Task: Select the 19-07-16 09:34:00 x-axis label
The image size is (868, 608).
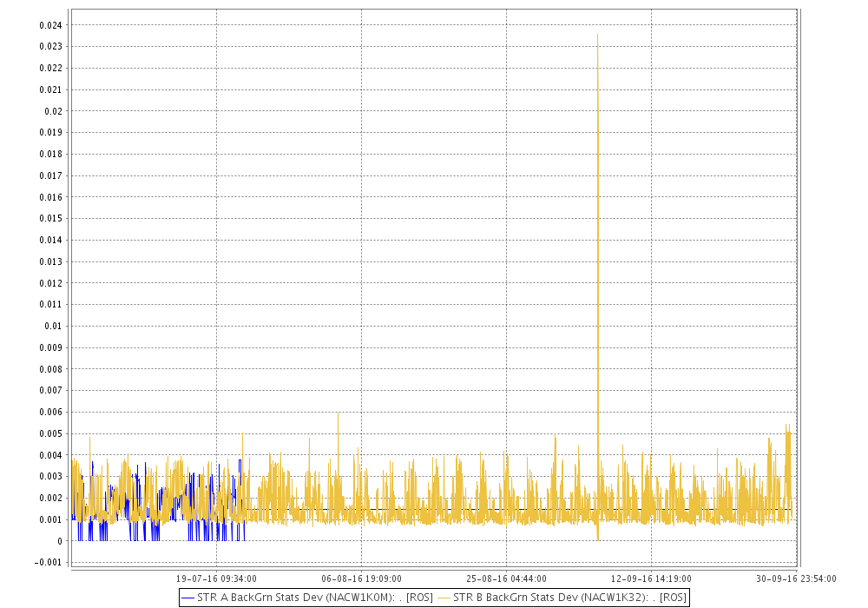Action: (x=216, y=578)
